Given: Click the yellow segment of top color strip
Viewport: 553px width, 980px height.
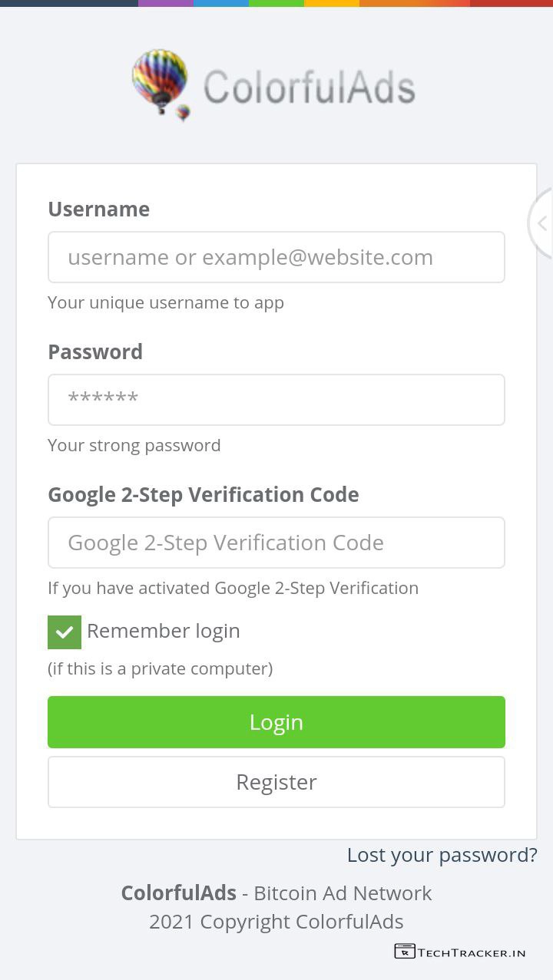Looking at the screenshot, I should pos(331,3).
